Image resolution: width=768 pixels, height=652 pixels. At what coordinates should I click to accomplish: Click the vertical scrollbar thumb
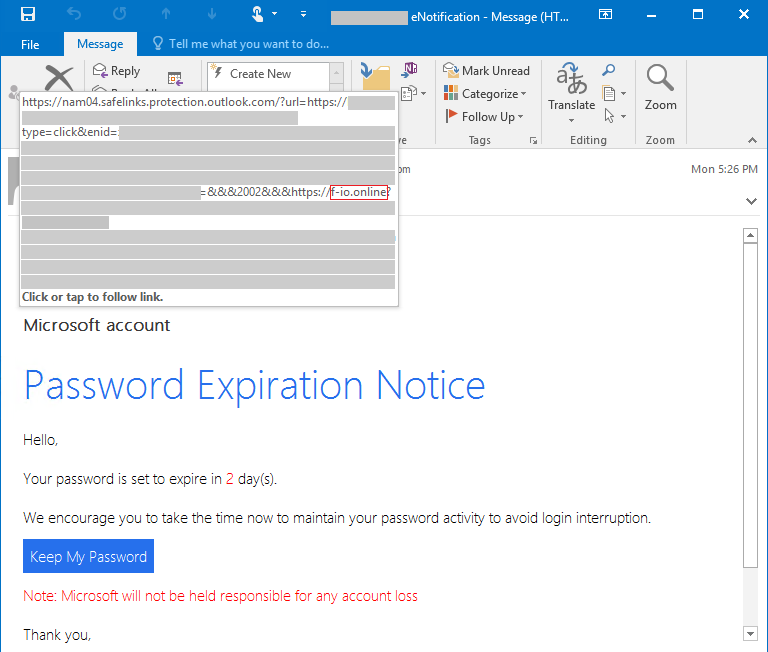click(750, 406)
